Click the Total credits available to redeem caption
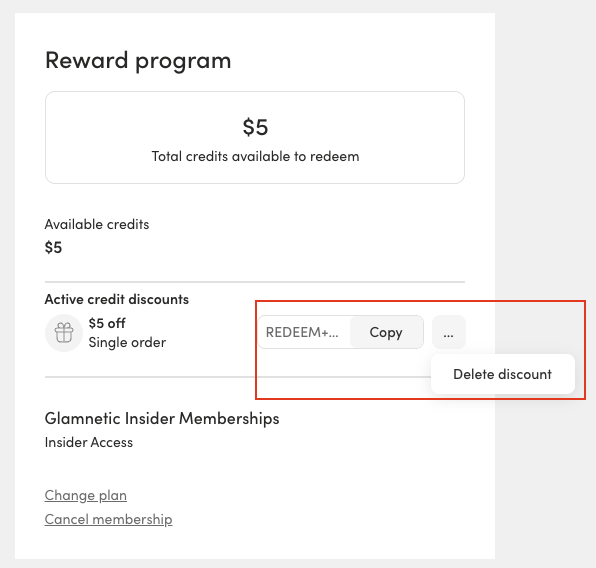The height and width of the screenshot is (568, 596). pyautogui.click(x=255, y=157)
